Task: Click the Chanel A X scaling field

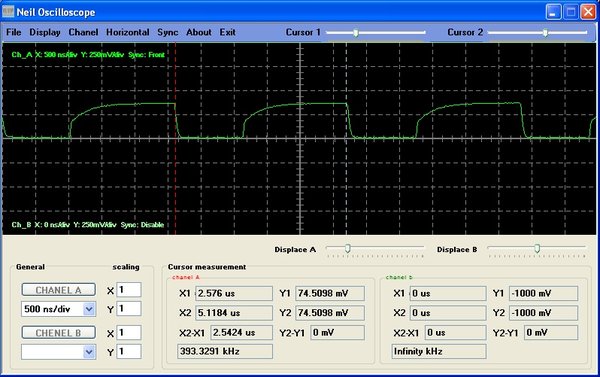Action: tap(129, 290)
